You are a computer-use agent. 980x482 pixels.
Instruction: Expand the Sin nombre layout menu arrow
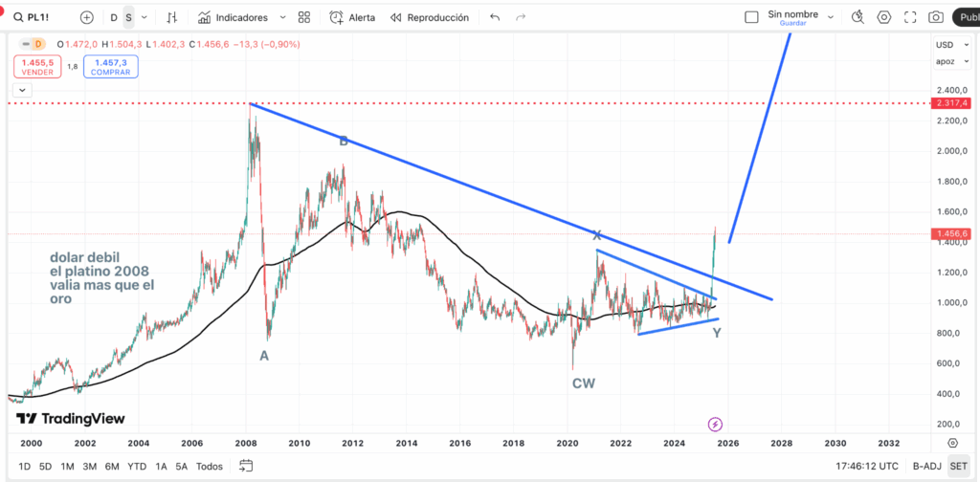click(831, 17)
